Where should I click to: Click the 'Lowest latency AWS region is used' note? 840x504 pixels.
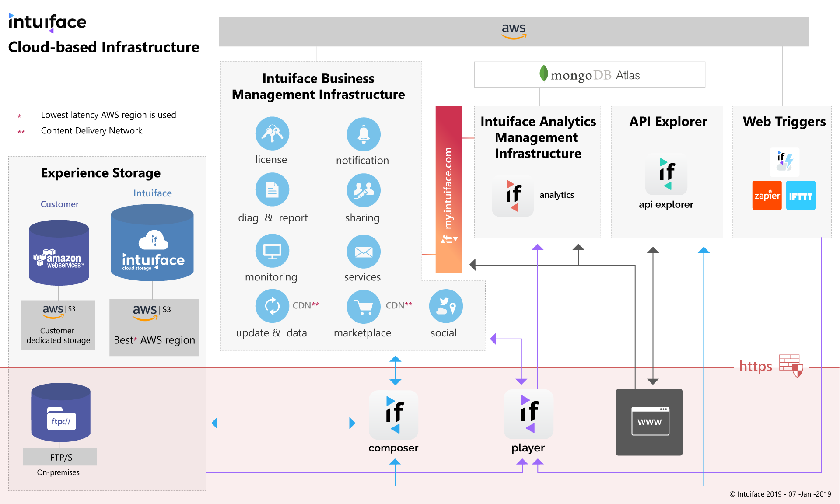[x=108, y=115]
